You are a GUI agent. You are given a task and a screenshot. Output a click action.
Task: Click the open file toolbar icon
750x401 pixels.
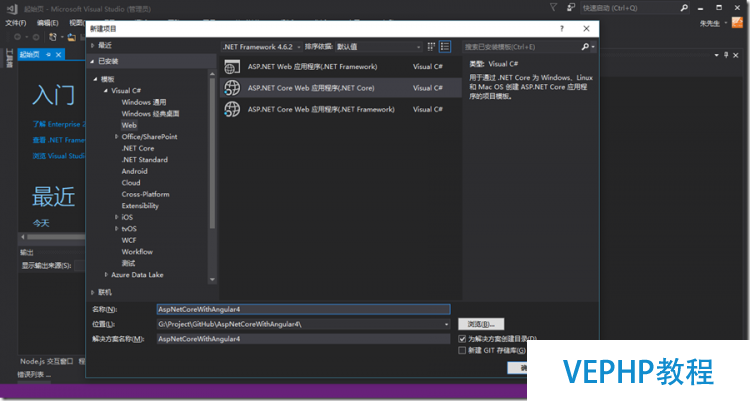71,37
